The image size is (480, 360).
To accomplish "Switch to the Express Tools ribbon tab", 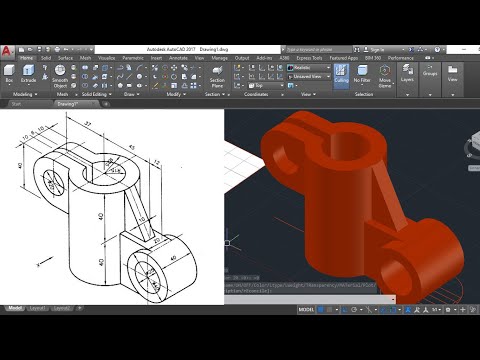I will [309, 58].
